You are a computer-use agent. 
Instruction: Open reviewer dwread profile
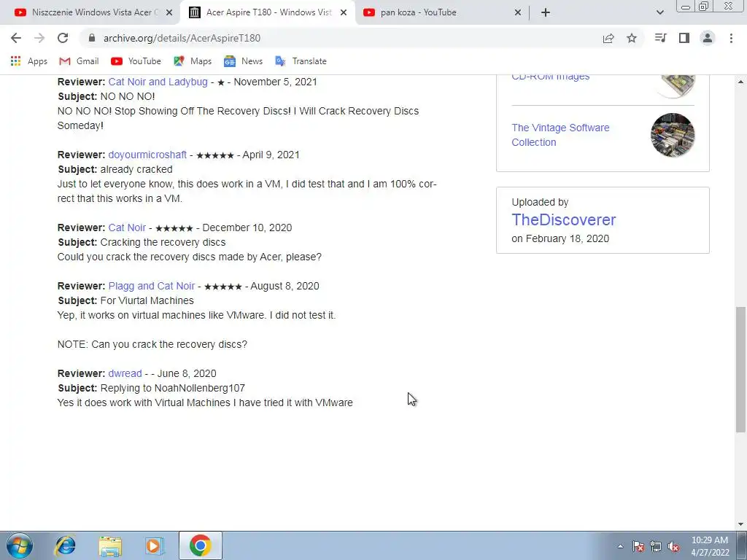coord(125,373)
